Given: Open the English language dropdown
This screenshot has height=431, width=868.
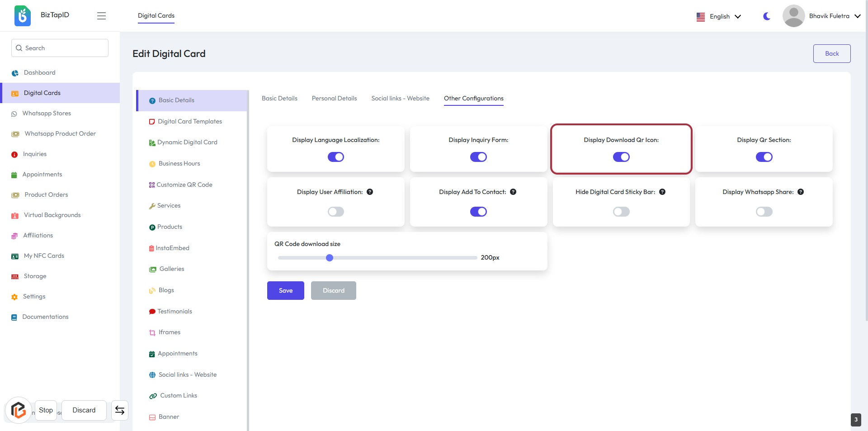Looking at the screenshot, I should pos(719,16).
